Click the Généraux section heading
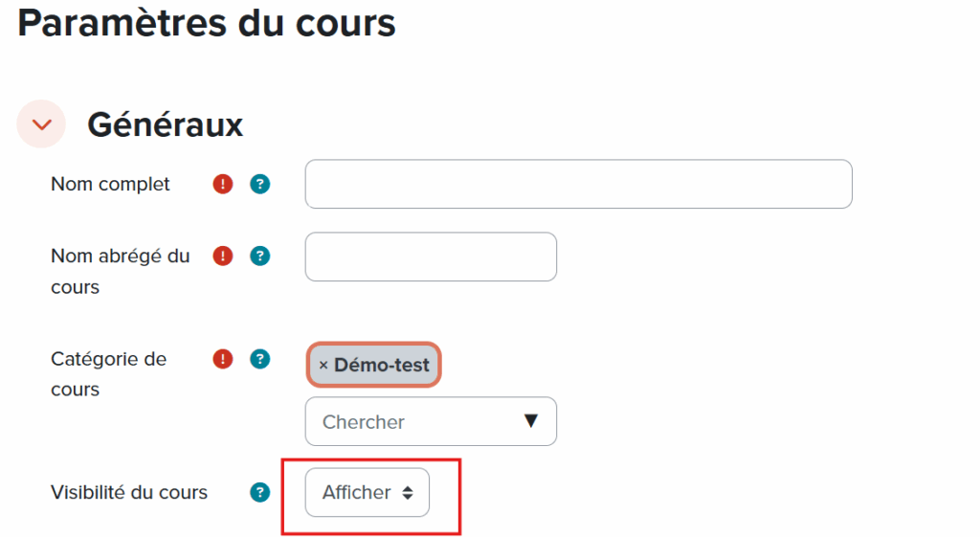This screenshot has width=980, height=537. coord(165,124)
